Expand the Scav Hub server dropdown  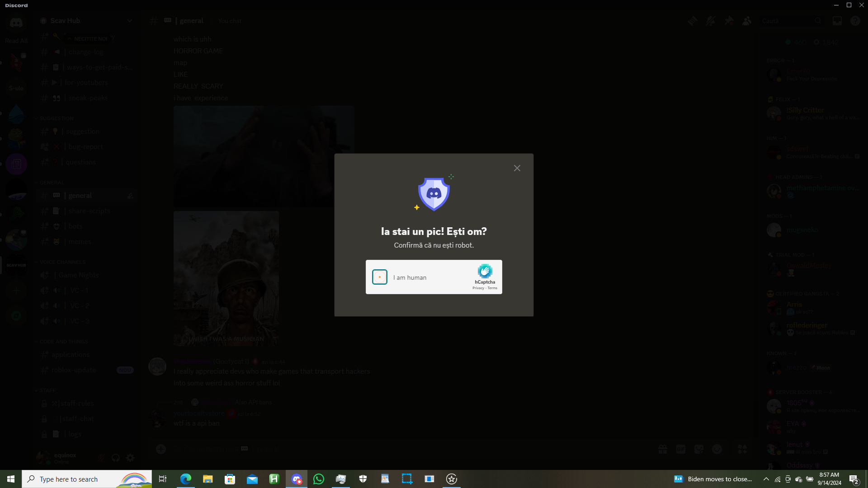130,21
